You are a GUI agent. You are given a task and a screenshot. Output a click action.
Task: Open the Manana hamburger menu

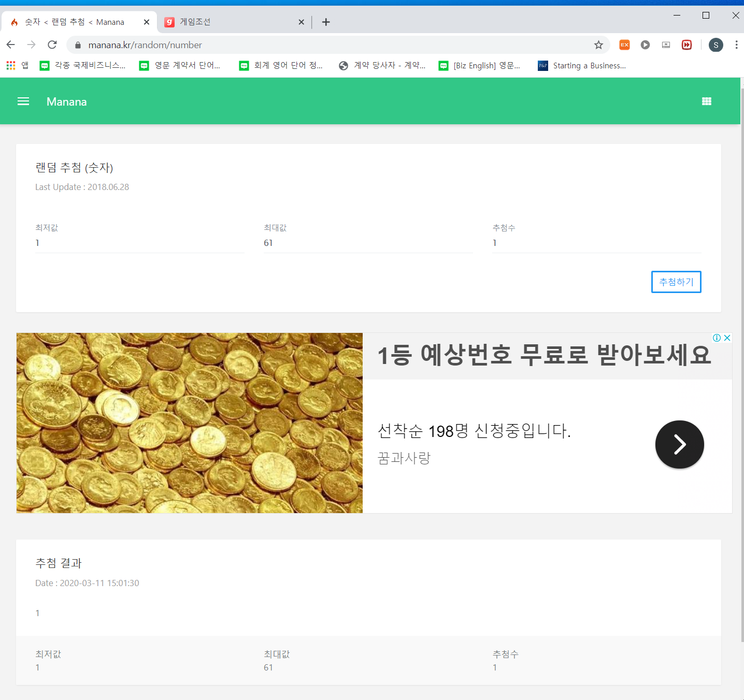tap(23, 101)
